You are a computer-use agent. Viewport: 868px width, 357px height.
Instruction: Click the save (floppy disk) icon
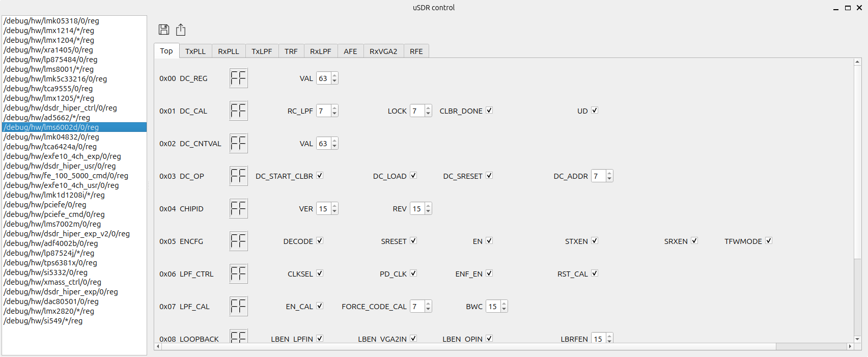coord(164,30)
